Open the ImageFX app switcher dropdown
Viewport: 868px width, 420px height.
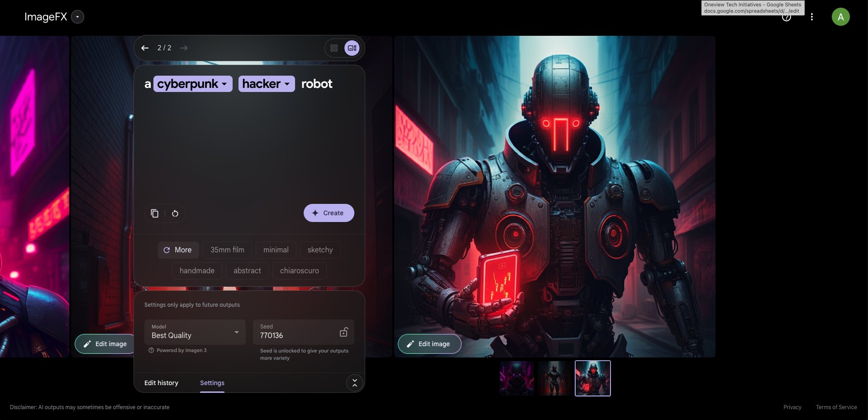click(x=78, y=17)
